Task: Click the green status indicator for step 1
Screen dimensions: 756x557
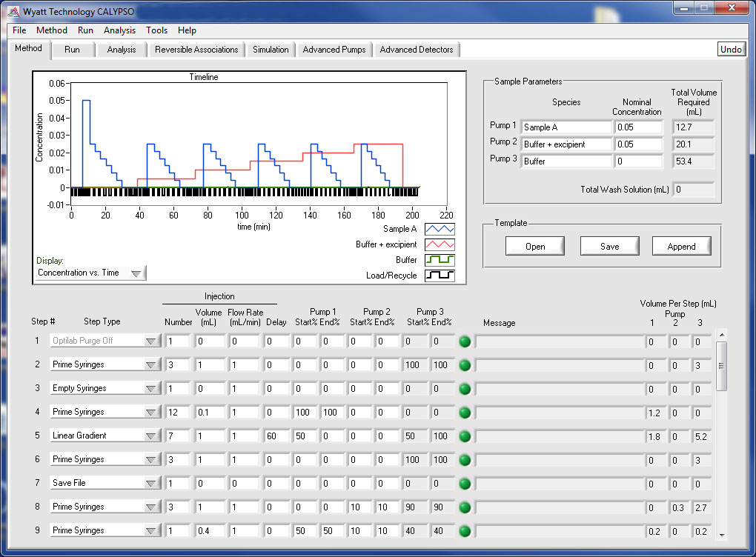Action: (465, 341)
